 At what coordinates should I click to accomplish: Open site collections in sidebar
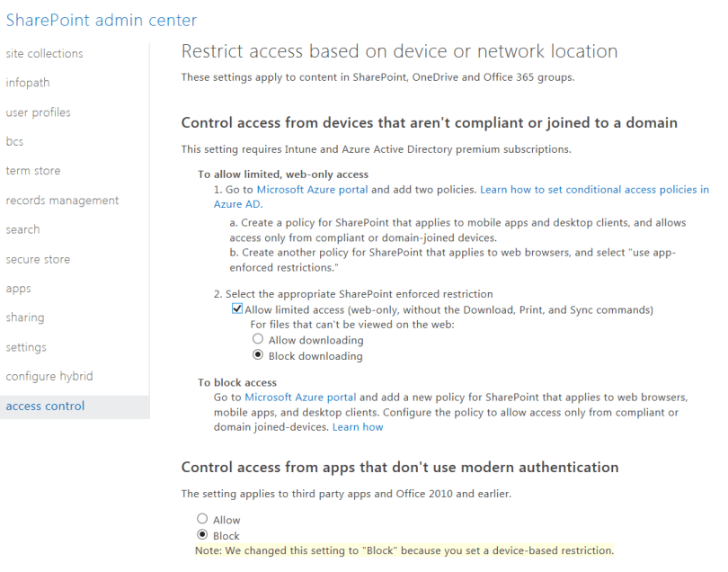tap(44, 54)
